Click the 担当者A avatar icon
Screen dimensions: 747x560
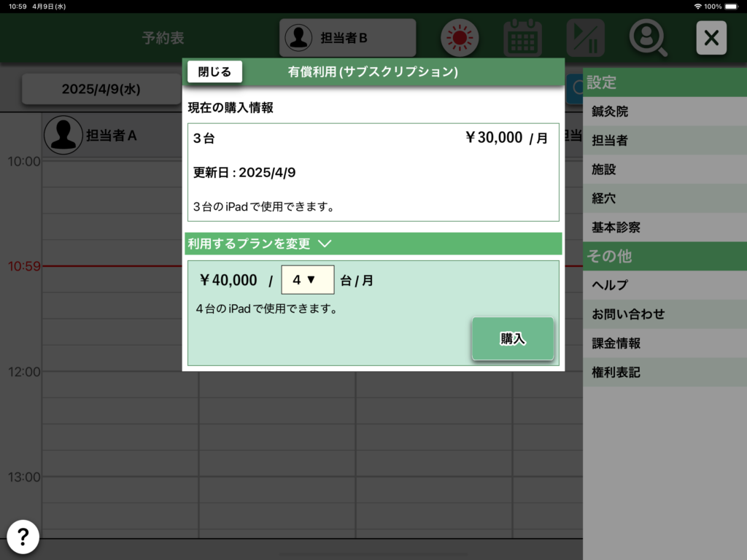[x=63, y=135]
